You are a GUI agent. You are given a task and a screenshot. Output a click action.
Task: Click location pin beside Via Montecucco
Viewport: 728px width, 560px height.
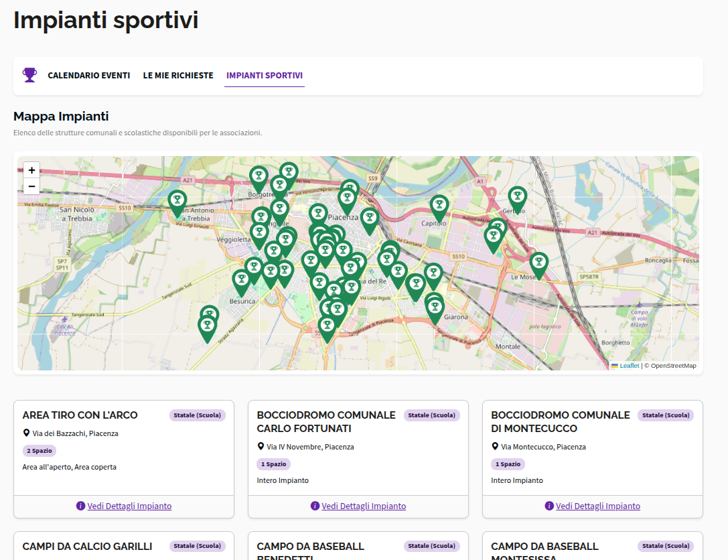(x=495, y=446)
